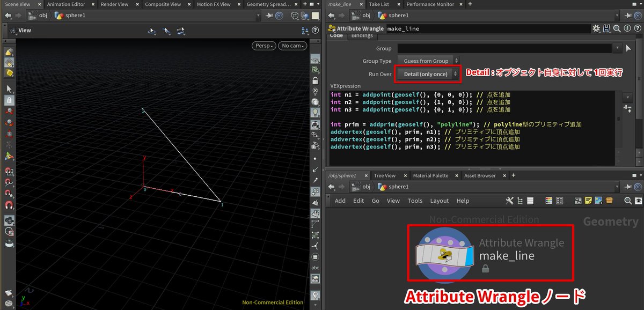644x310 pixels.
Task: Click Attribute Wrangle gear settings icon
Action: tap(597, 28)
